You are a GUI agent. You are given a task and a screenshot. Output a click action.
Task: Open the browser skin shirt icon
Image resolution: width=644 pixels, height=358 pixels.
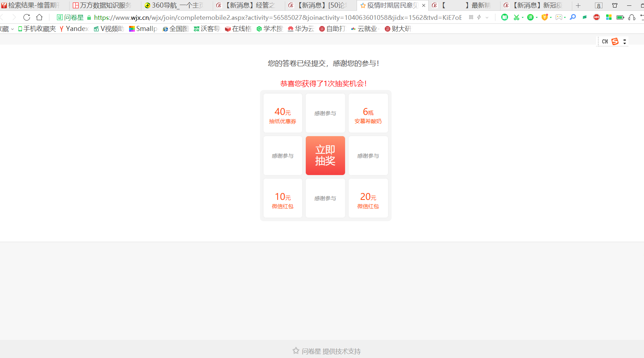pos(615,5)
